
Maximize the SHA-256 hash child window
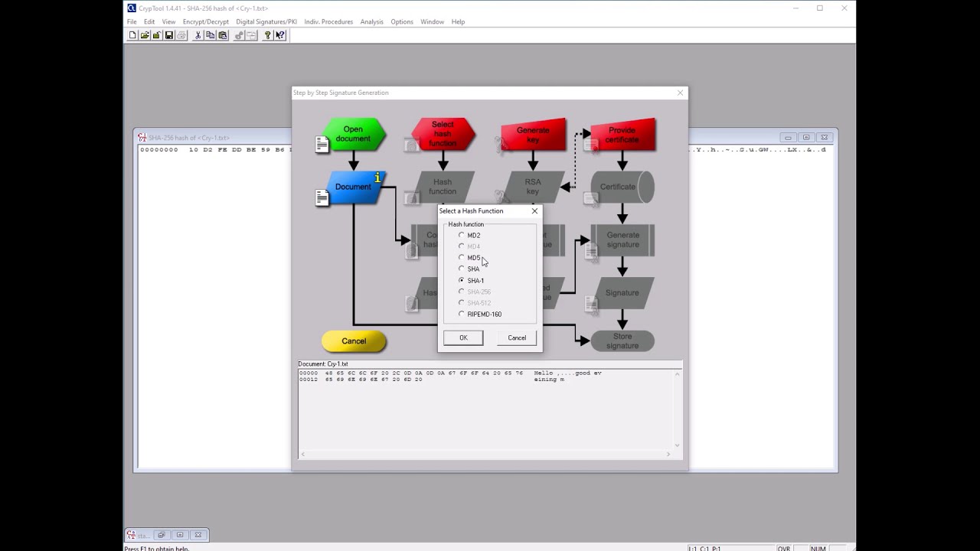point(805,138)
